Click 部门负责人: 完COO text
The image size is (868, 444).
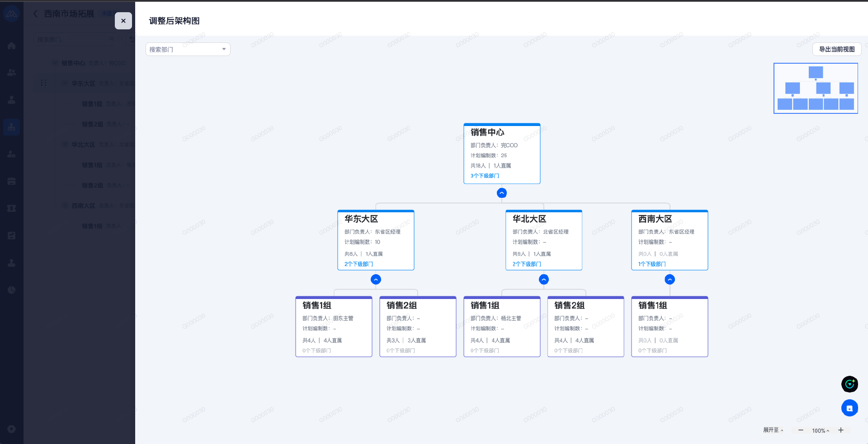click(494, 145)
